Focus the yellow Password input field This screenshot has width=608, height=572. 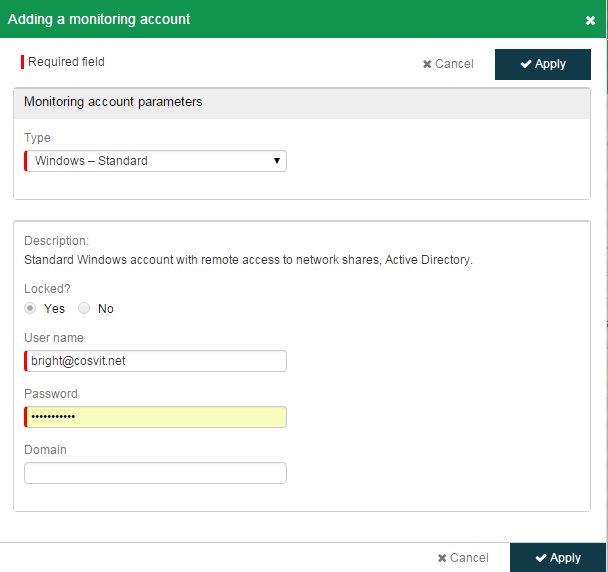(x=155, y=417)
